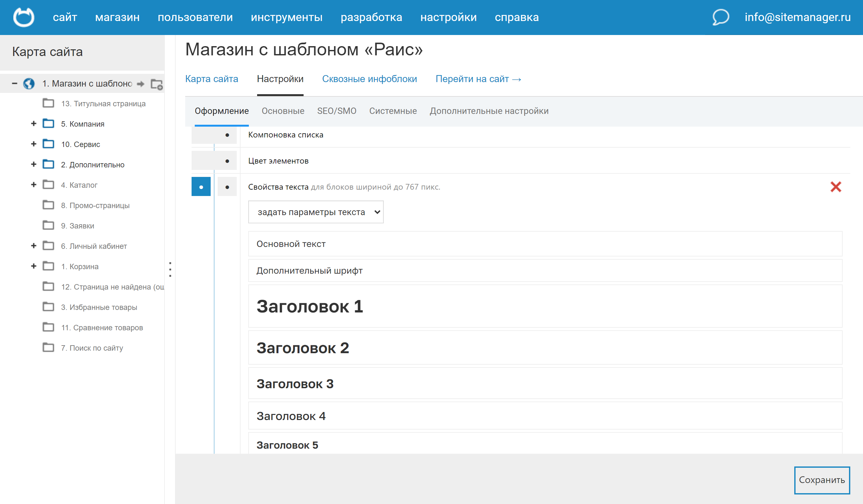Expand the Корзина tree node
The height and width of the screenshot is (504, 863).
pos(33,266)
